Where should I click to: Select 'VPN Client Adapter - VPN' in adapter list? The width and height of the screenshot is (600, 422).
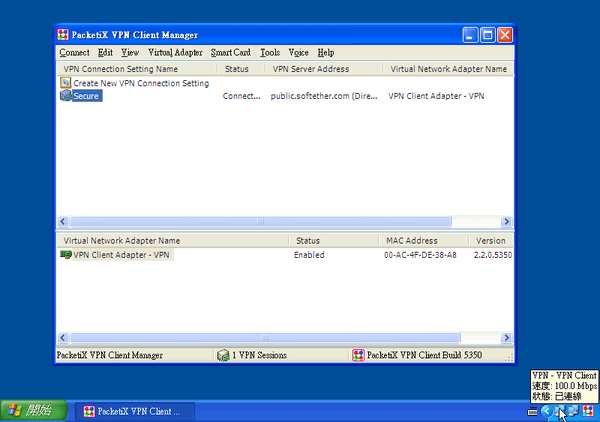pyautogui.click(x=121, y=255)
